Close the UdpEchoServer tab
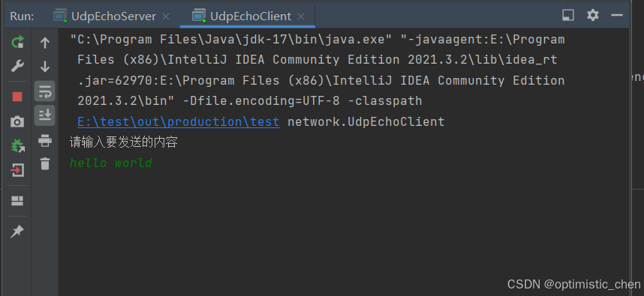Image resolution: width=644 pixels, height=296 pixels. [166, 16]
